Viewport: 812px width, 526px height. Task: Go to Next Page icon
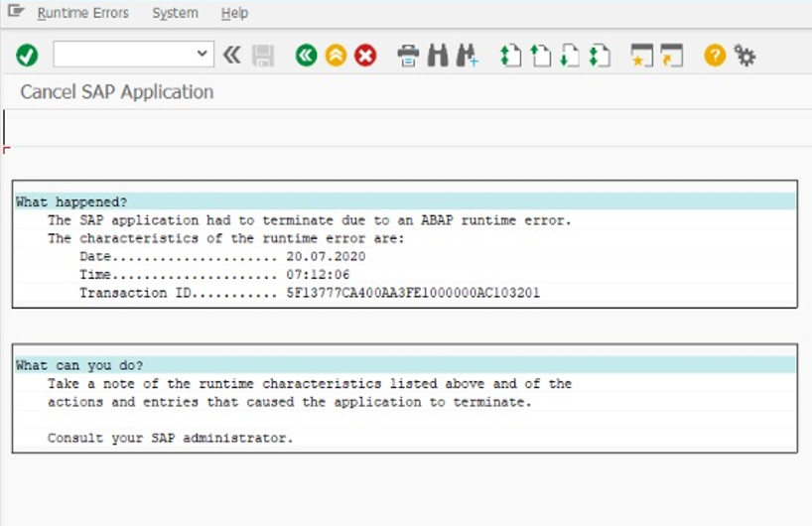pos(570,56)
